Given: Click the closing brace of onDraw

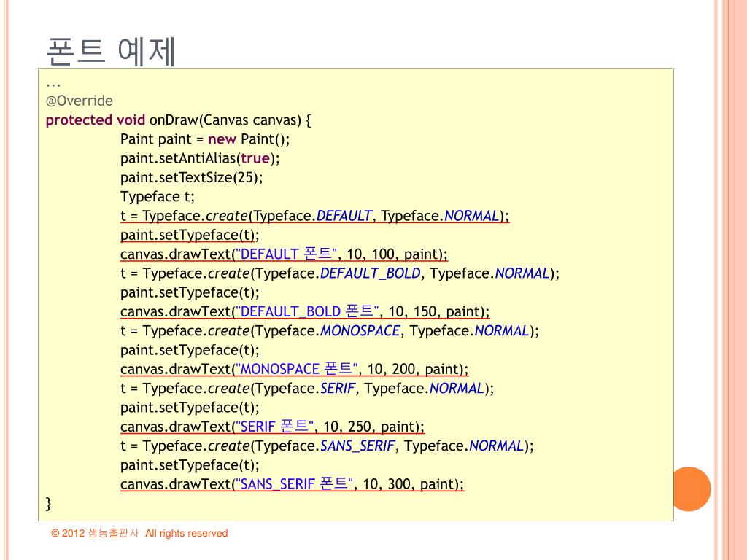Looking at the screenshot, I should pos(48,503).
